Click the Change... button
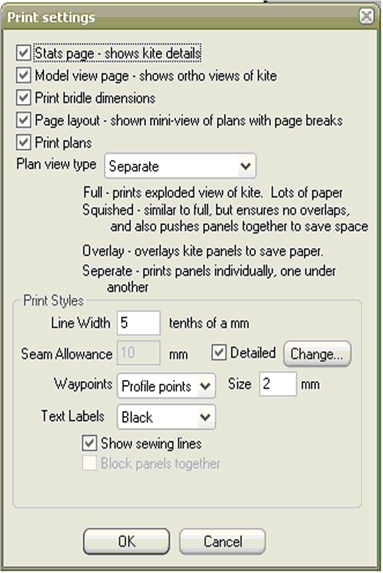Screen dimensions: 383x573 (317, 354)
